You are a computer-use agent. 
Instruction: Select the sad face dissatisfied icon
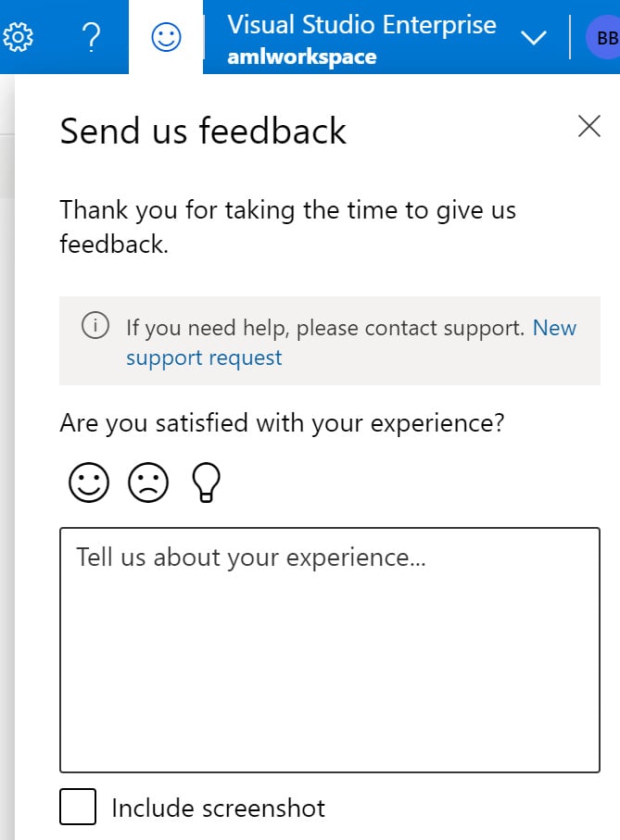tap(148, 483)
